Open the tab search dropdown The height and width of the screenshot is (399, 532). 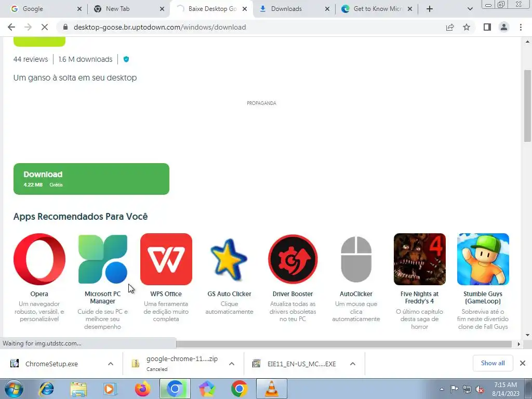[x=470, y=9]
